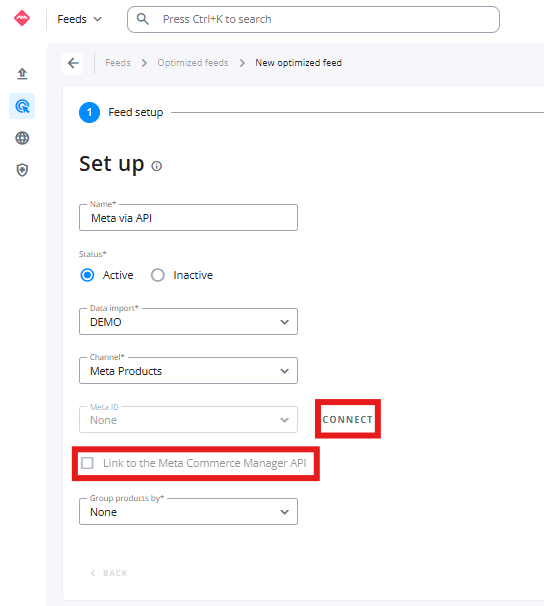Open the Meta ID dropdown
This screenshot has width=544, height=606.
188,420
